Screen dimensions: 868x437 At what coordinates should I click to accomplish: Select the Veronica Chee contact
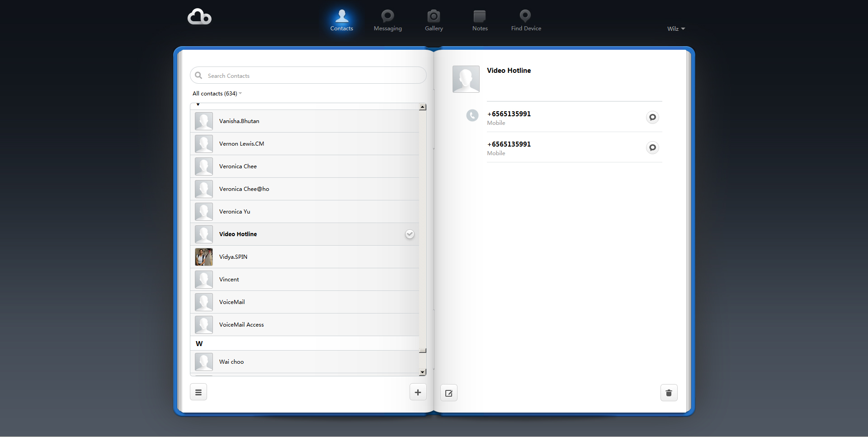(238, 166)
